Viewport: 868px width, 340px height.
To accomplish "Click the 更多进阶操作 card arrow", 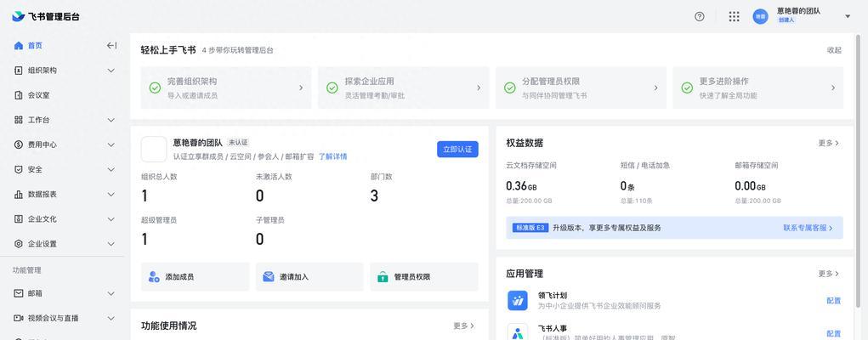I will pos(833,88).
